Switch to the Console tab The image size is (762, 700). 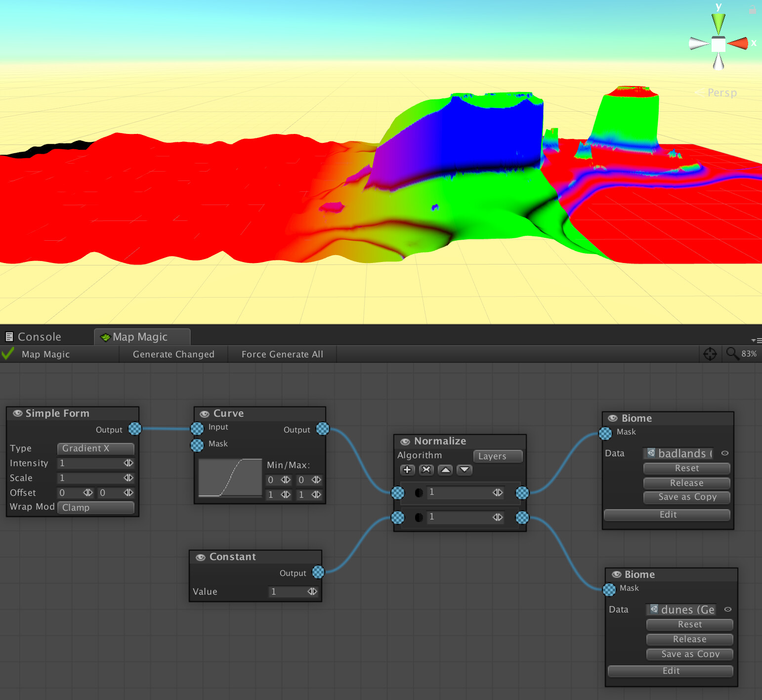click(x=39, y=336)
